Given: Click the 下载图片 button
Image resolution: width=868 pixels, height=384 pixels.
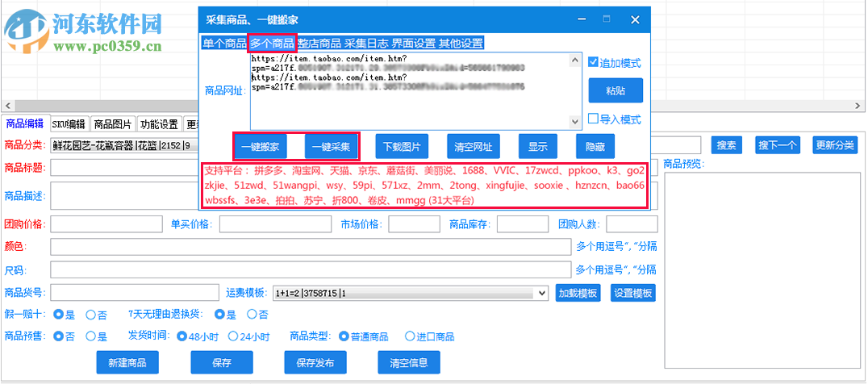Looking at the screenshot, I should [x=402, y=147].
